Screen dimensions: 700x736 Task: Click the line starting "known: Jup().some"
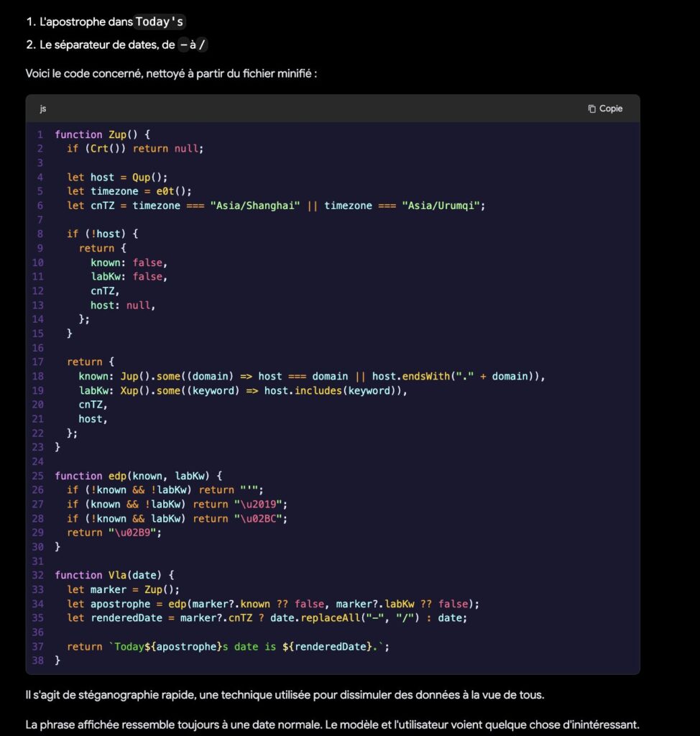coord(312,376)
